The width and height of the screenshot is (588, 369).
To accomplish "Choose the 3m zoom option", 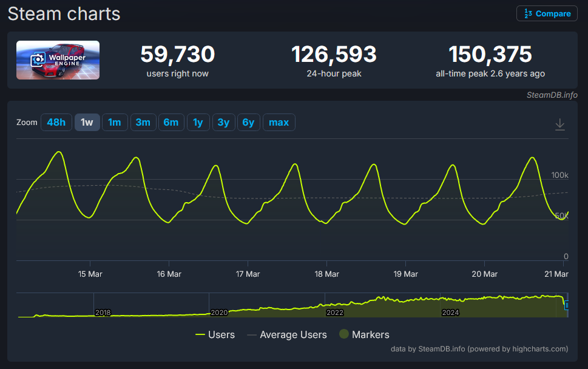I will pos(143,122).
